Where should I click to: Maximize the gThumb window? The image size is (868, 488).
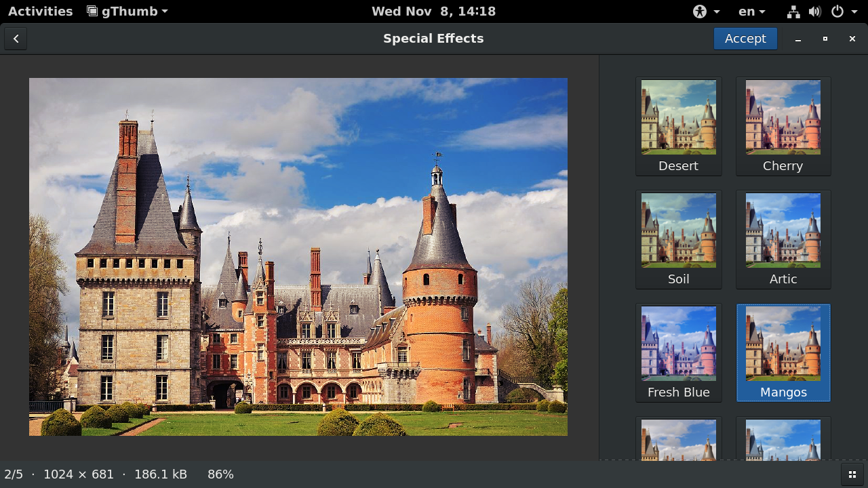pyautogui.click(x=825, y=39)
